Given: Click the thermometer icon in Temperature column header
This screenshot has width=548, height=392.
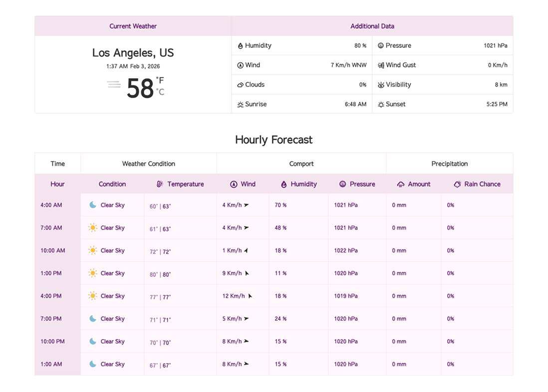Looking at the screenshot, I should pos(160,184).
